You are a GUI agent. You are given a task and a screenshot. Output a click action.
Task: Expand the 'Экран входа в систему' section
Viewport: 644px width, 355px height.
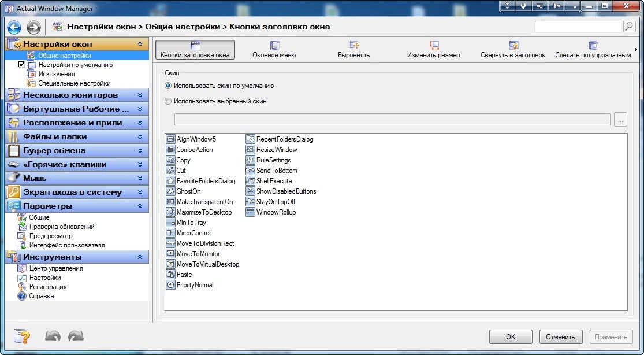(x=140, y=192)
